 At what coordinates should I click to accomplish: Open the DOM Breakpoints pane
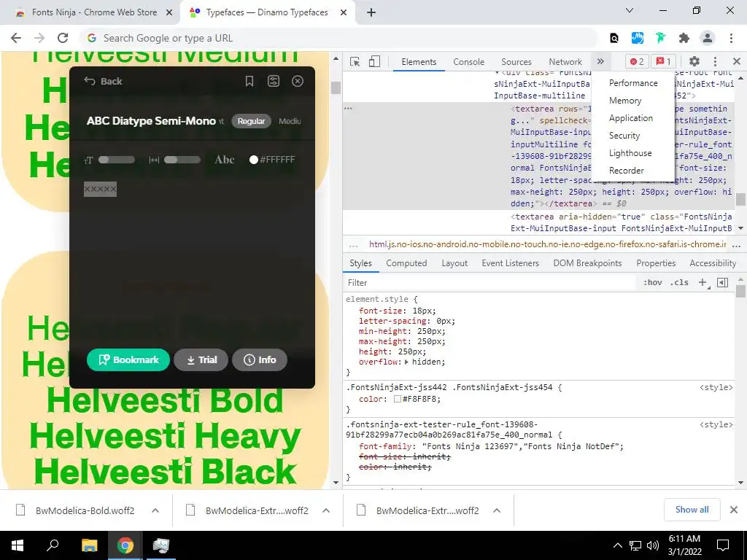point(587,263)
